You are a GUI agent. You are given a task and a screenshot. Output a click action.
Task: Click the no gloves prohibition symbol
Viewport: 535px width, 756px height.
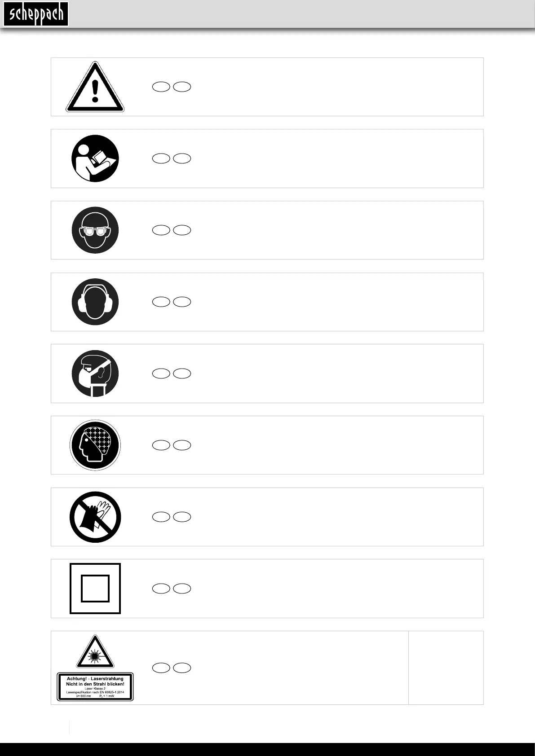coord(95,517)
